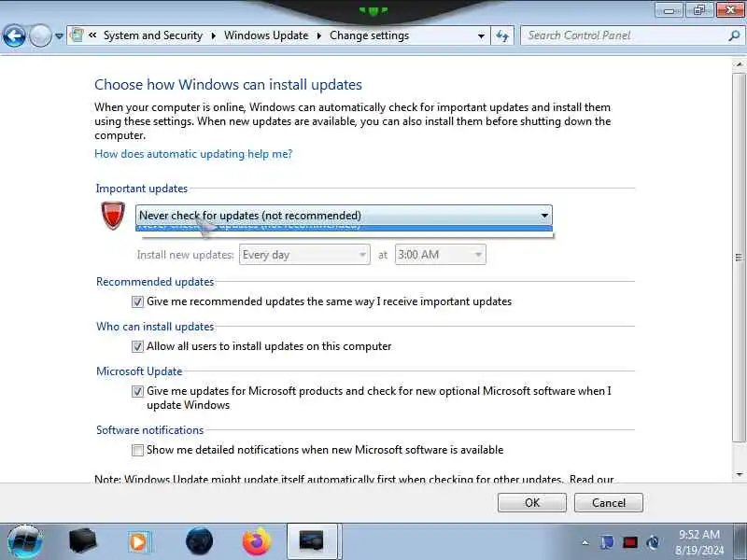Toggle 'Give me recommended updates' checkbox
The height and width of the screenshot is (560, 747).
pos(137,301)
